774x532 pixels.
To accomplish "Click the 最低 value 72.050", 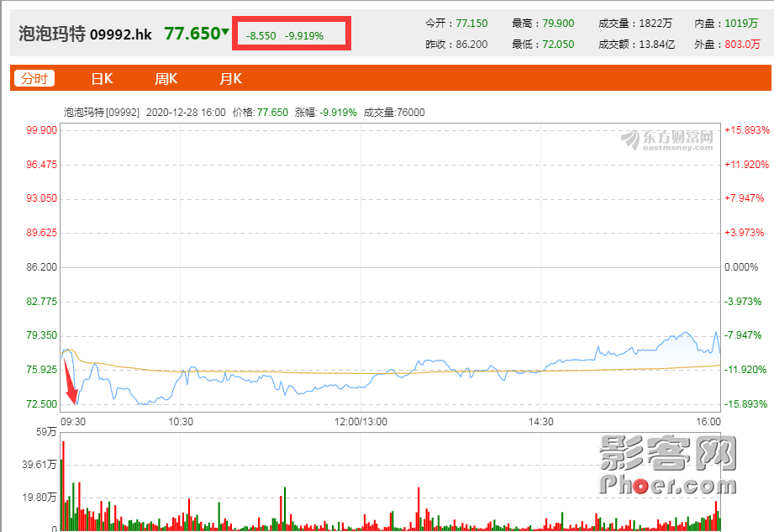I will point(558,45).
